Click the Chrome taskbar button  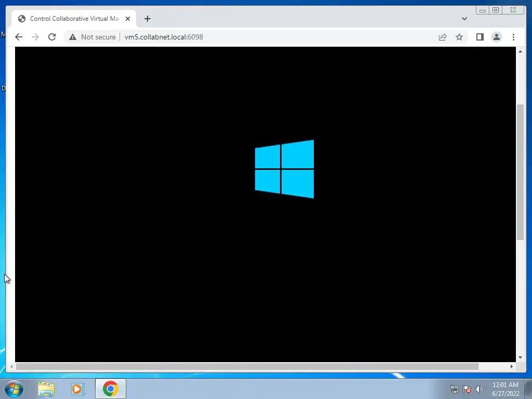[111, 389]
